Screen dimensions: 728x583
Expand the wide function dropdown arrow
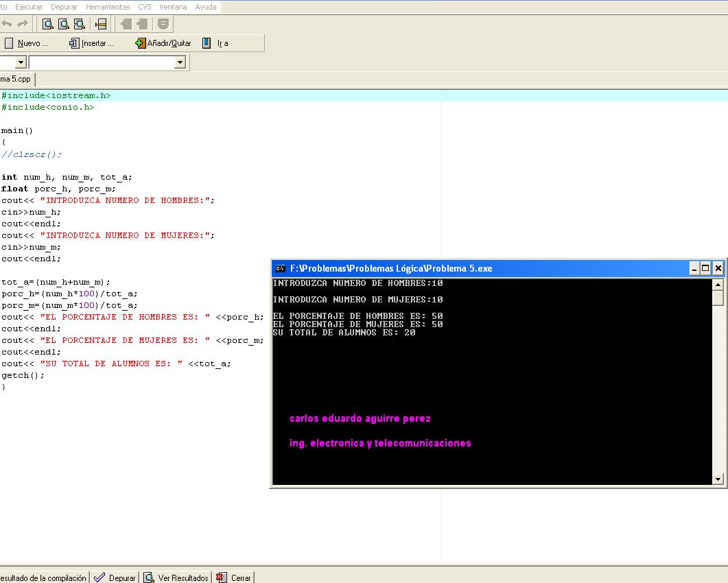[x=180, y=62]
